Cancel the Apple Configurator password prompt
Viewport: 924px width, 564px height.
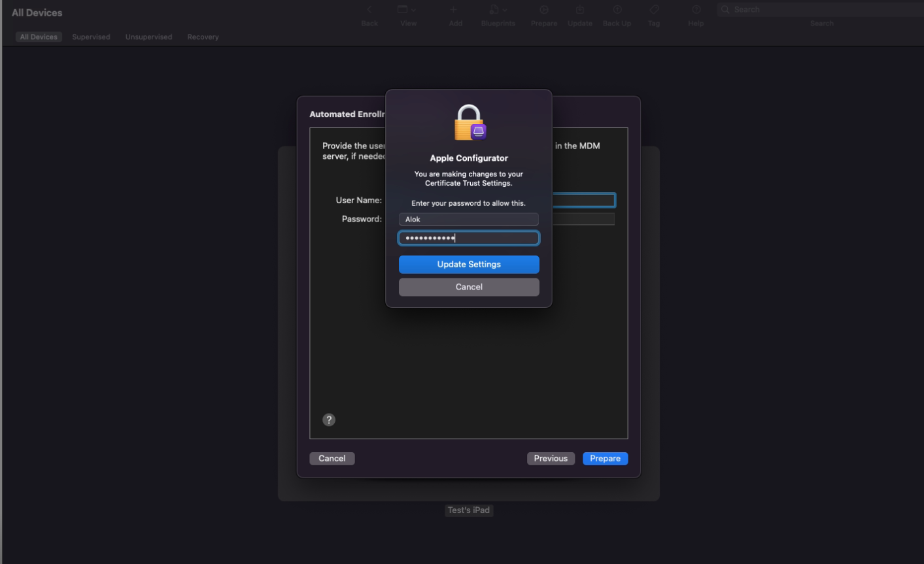click(469, 287)
